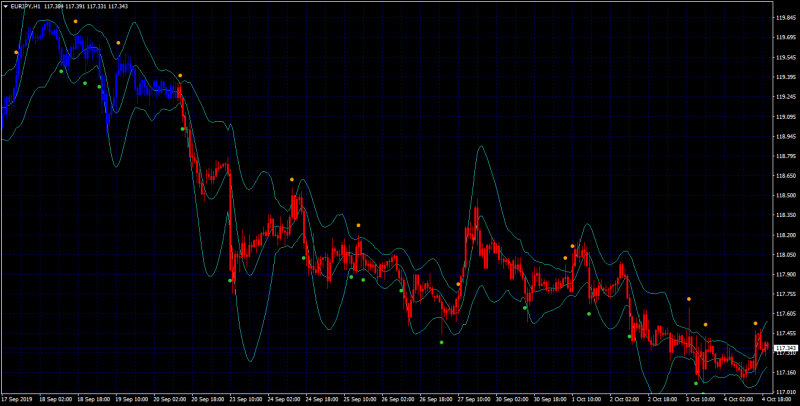Click the 118.050 price axis label
The width and height of the screenshot is (800, 406).
[x=785, y=255]
